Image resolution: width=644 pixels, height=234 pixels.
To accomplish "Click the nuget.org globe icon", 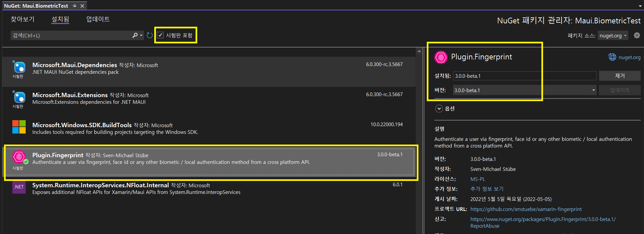I will point(612,57).
